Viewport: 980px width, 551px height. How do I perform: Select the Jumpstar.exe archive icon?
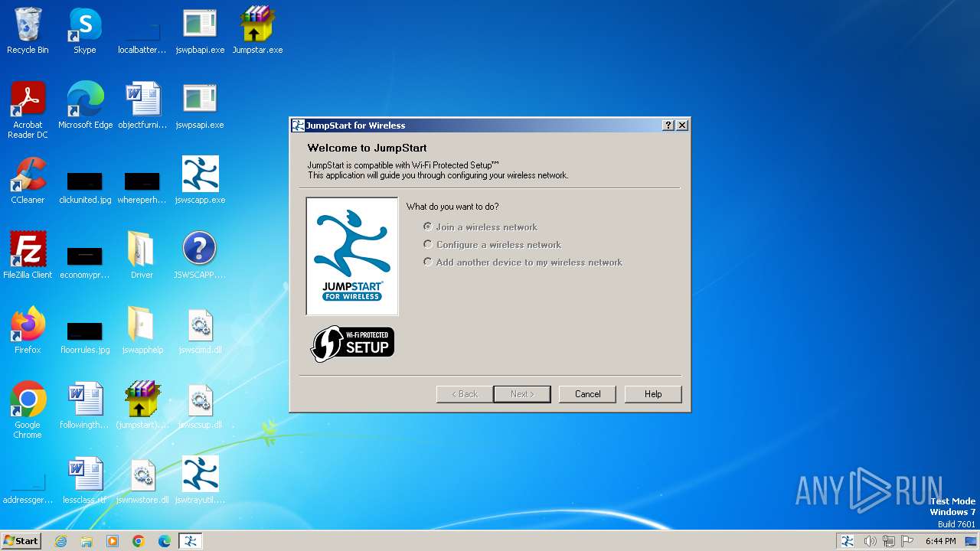pyautogui.click(x=257, y=31)
